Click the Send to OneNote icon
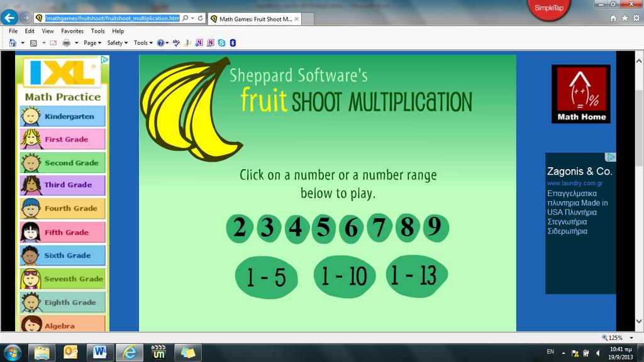The width and height of the screenshot is (644, 362). (x=199, y=43)
